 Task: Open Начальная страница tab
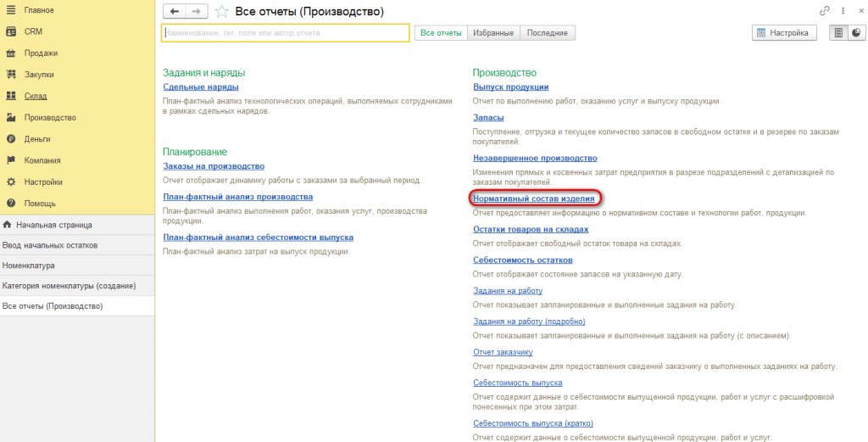pyautogui.click(x=77, y=225)
